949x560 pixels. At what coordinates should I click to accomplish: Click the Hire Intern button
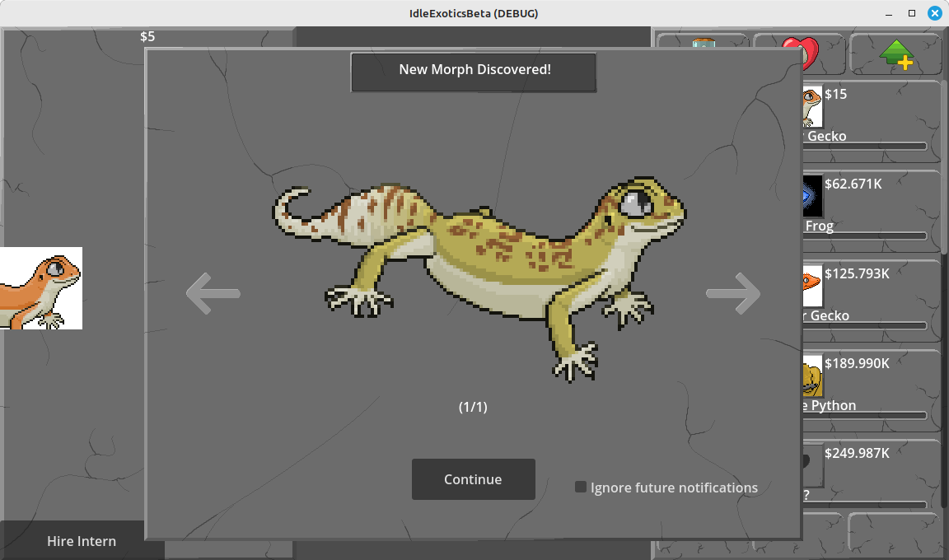[81, 540]
